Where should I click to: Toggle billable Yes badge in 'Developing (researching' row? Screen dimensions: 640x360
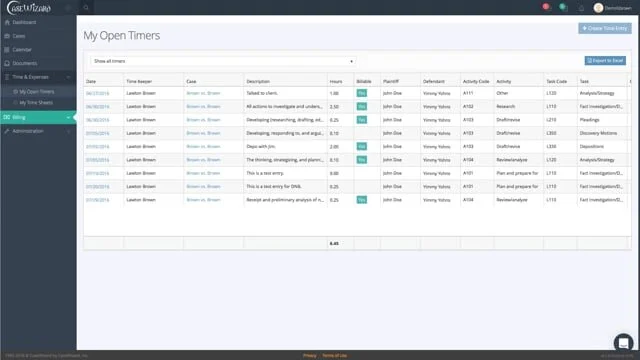click(362, 120)
